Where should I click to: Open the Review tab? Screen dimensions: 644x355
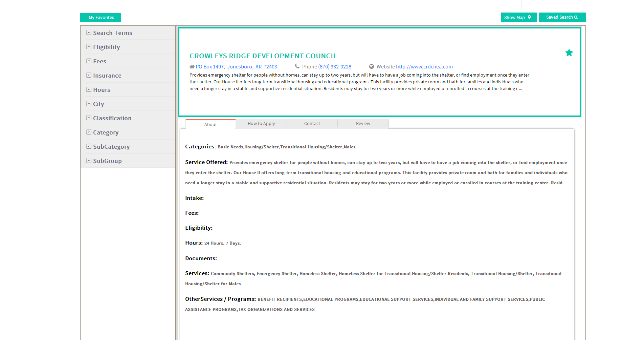(363, 124)
